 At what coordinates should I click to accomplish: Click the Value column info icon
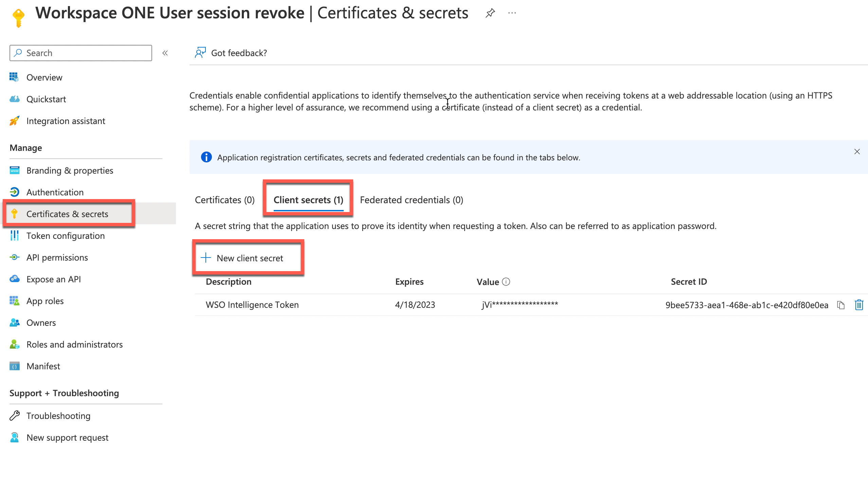pos(506,282)
